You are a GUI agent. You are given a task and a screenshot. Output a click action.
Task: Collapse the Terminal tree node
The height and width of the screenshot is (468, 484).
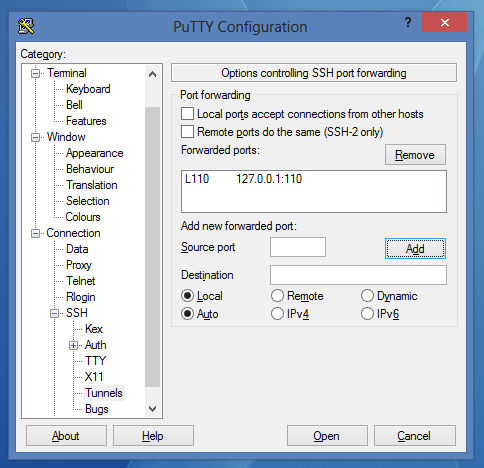(35, 73)
